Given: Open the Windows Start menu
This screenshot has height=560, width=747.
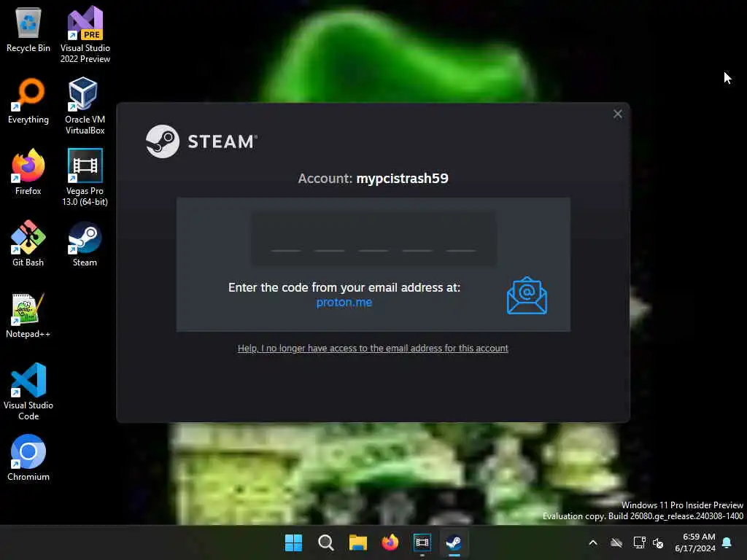Looking at the screenshot, I should point(293,542).
